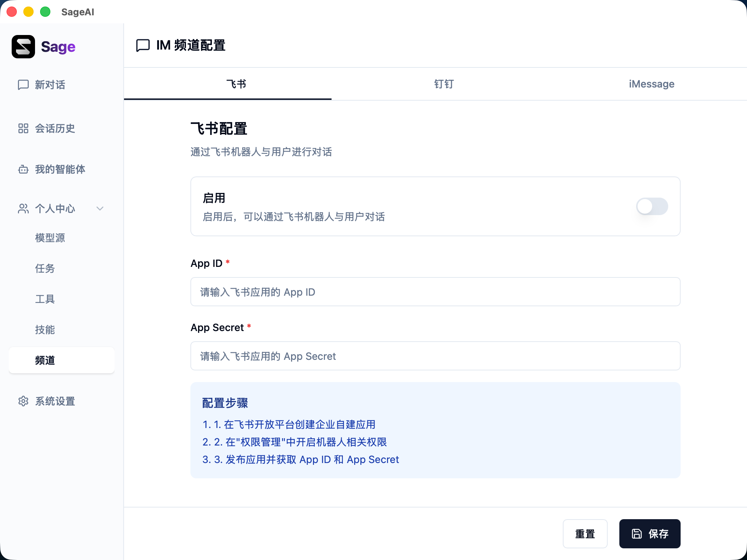Open the iMessage configuration tab
Screen dimensions: 747x560
[651, 84]
